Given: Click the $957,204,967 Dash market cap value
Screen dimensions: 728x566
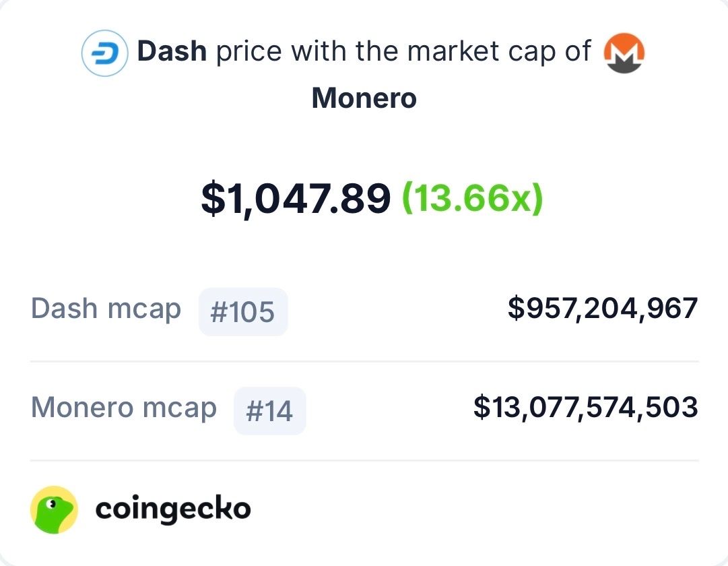Looking at the screenshot, I should click(x=603, y=309).
